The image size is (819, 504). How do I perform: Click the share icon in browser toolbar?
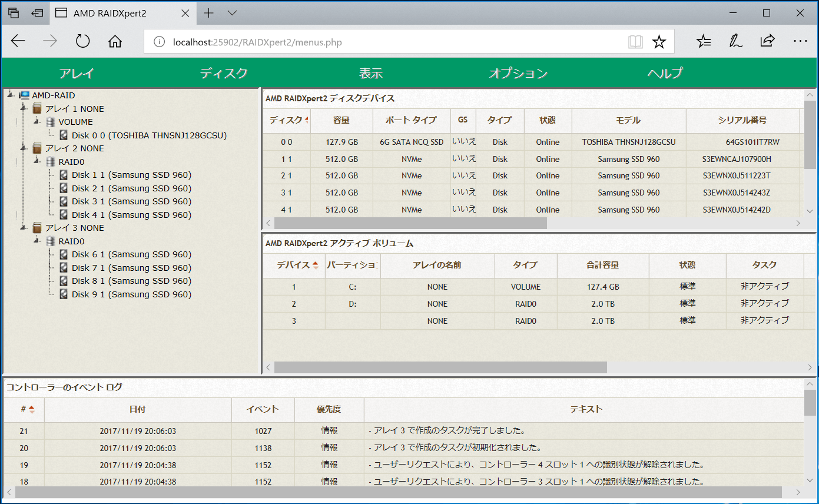point(767,41)
